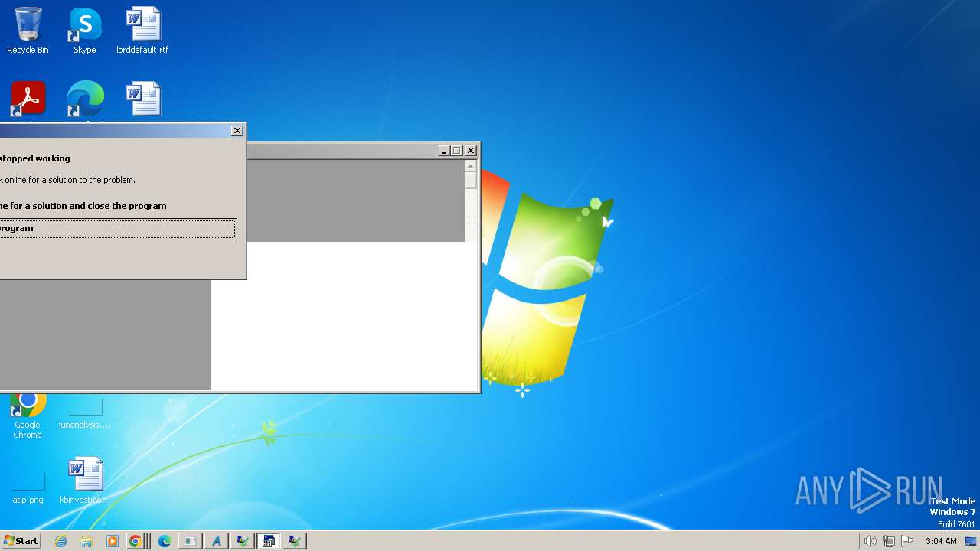Close the background application window
This screenshot has height=551, width=980.
(471, 151)
